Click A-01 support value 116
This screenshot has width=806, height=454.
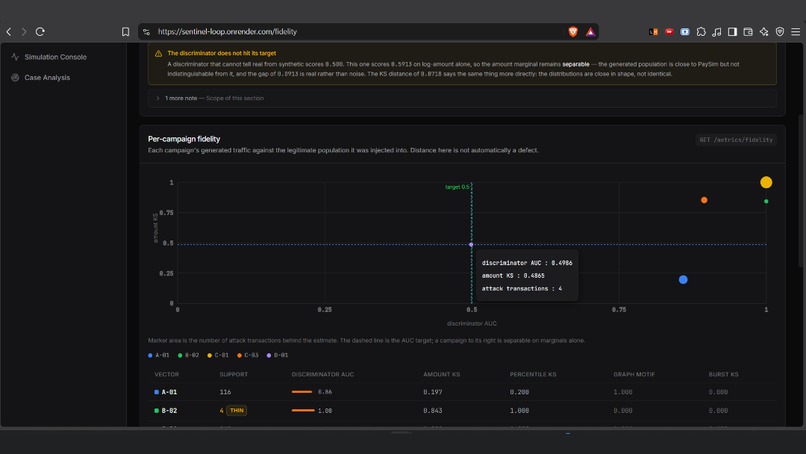(x=225, y=392)
